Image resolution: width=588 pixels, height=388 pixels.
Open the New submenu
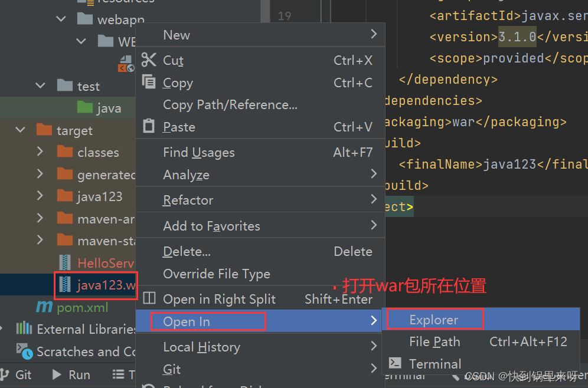[260, 35]
